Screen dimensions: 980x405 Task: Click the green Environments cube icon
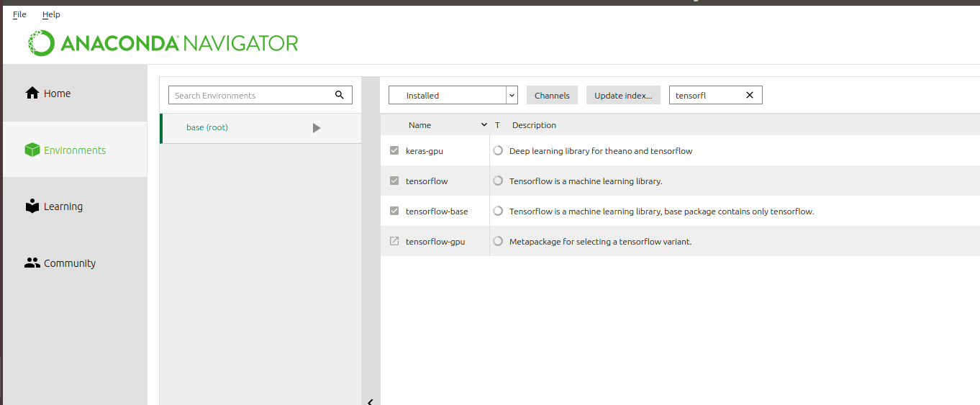point(32,150)
